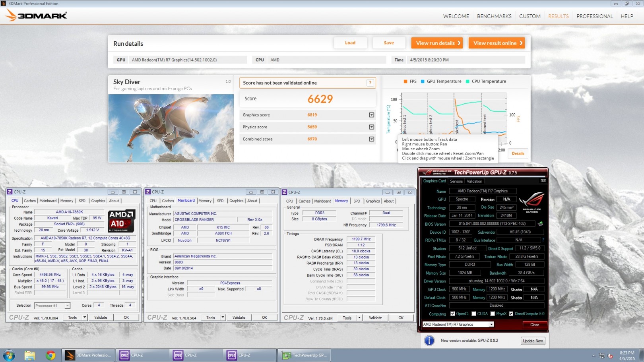
Task: Click Validate in the Memory CPU-Z window
Action: pos(375,318)
